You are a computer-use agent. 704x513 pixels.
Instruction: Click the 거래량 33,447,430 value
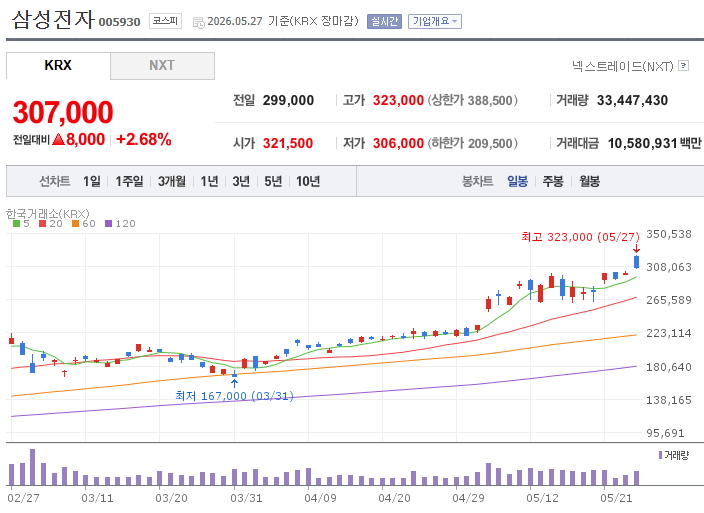pyautogui.click(x=632, y=101)
